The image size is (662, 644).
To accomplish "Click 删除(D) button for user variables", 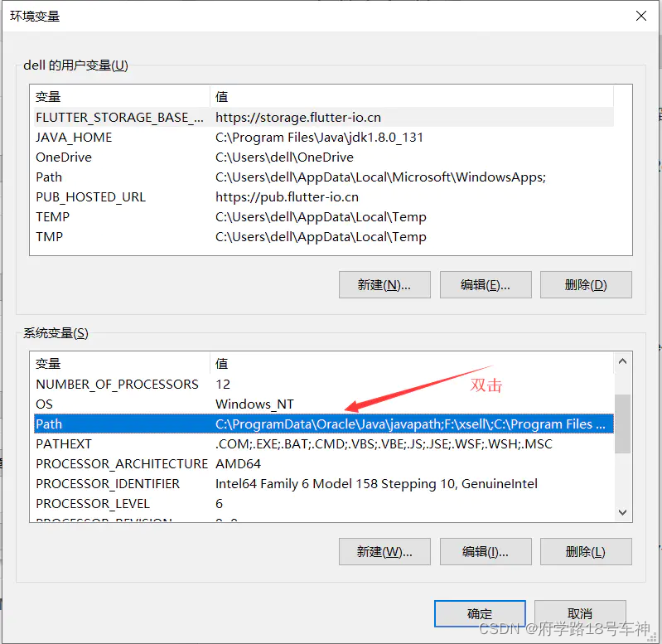I will (586, 284).
